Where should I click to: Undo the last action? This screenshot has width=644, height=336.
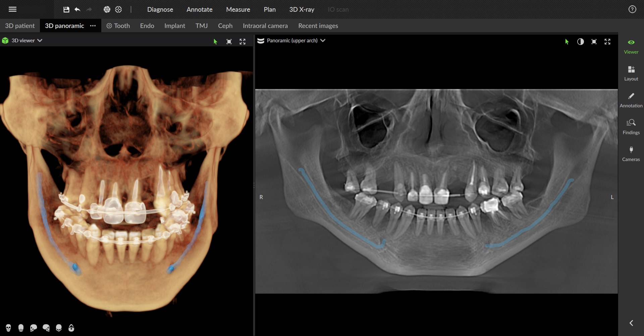(77, 9)
